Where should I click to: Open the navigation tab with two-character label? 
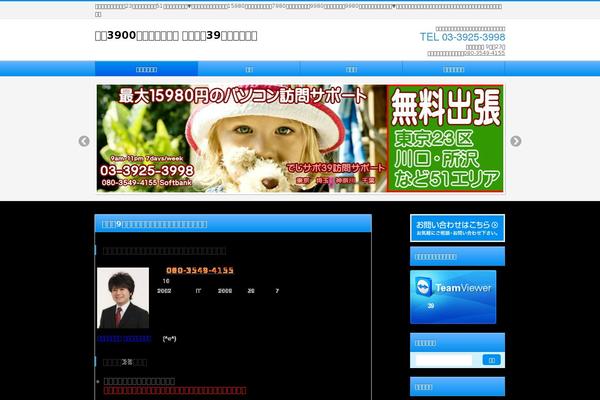(249, 69)
